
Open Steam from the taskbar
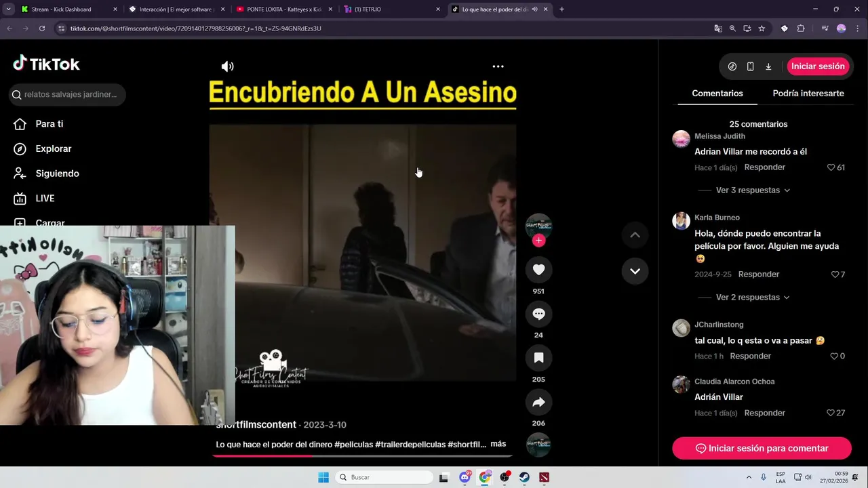[x=524, y=477]
